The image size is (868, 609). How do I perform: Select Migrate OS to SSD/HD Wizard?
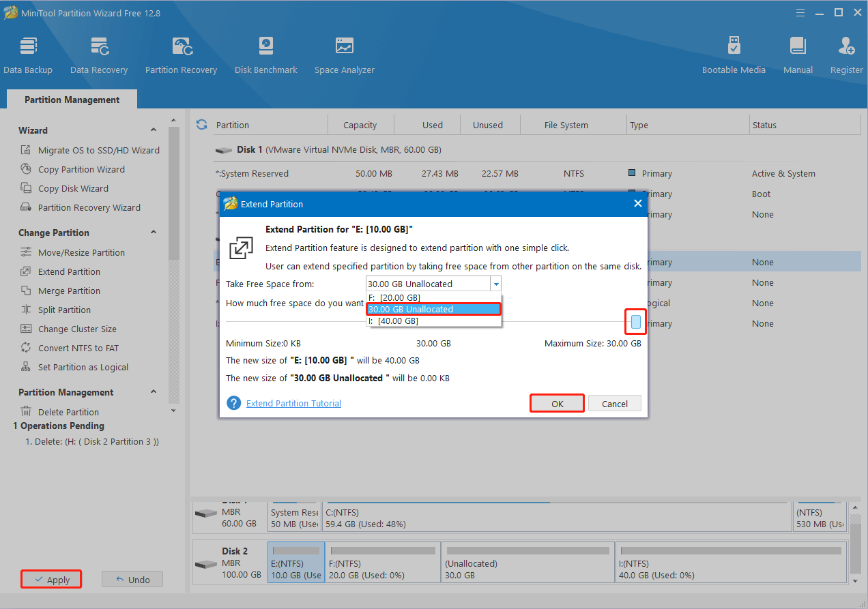tap(99, 150)
